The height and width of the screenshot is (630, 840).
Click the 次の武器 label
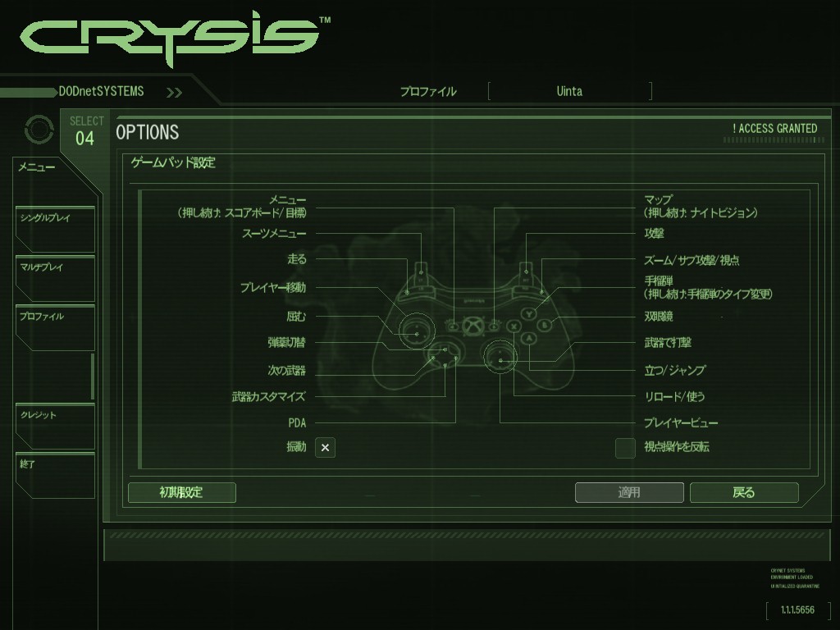pyautogui.click(x=286, y=370)
